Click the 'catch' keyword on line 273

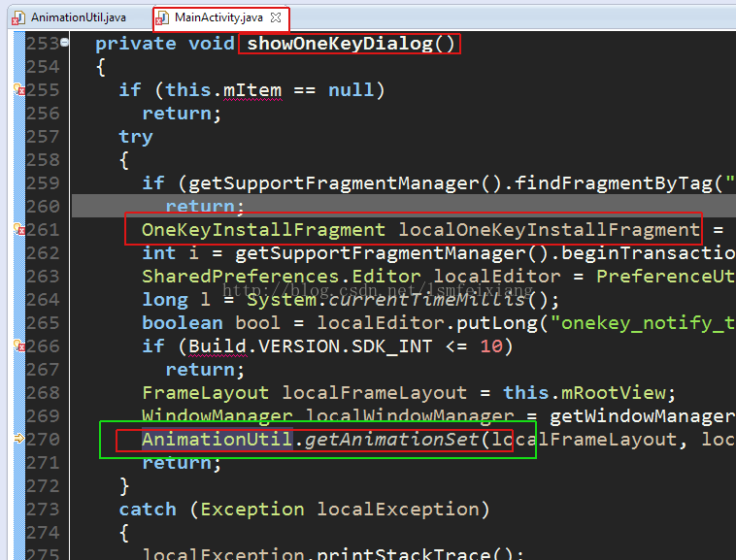(x=148, y=510)
